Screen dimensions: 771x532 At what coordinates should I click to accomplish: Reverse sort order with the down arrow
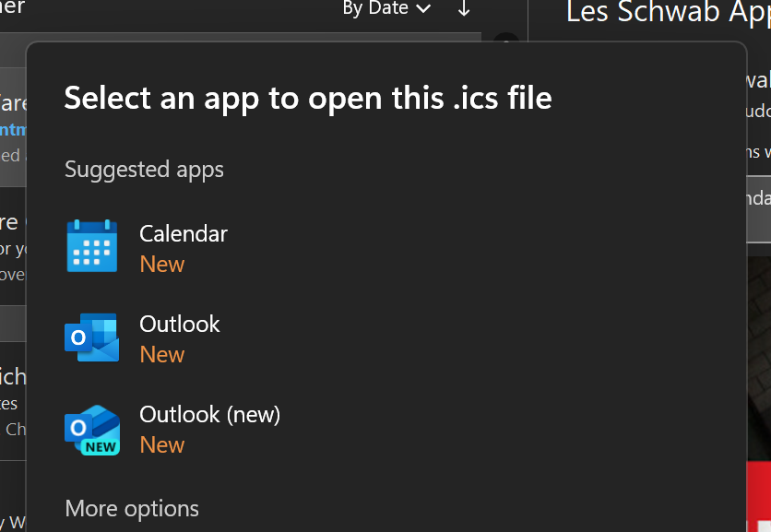[464, 9]
